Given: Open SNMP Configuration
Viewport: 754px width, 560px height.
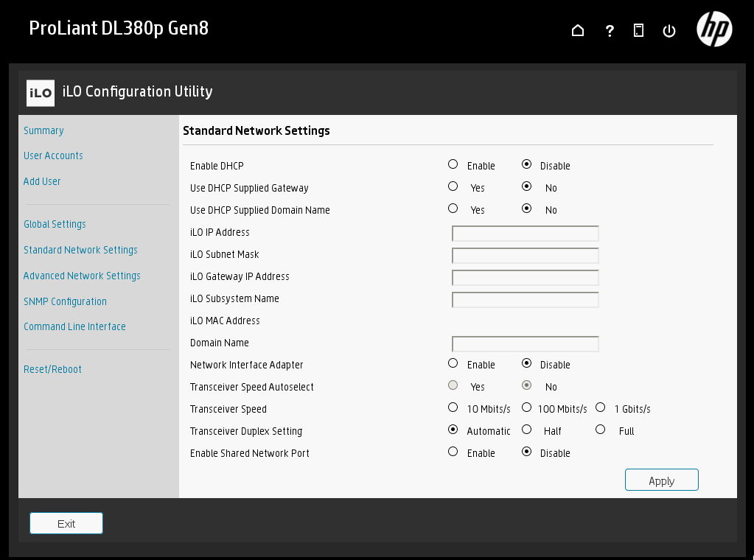Looking at the screenshot, I should point(66,302).
